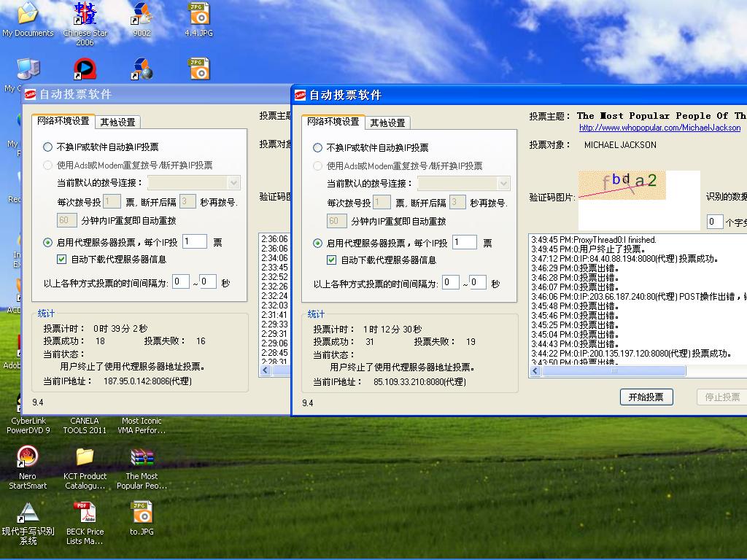
Task: Select 启用代理服务器投票 radio in front window
Action: click(318, 244)
